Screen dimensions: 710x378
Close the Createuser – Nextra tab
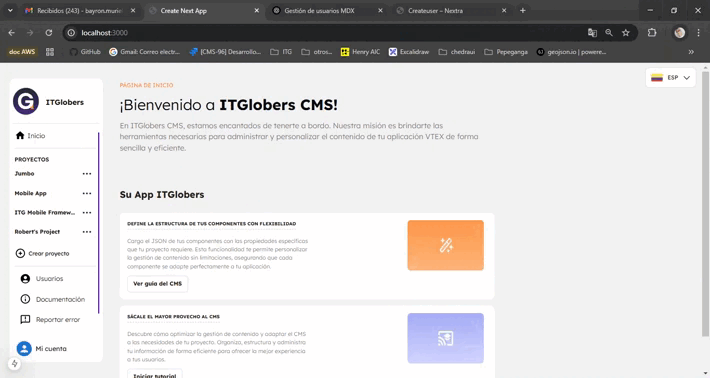tap(504, 10)
